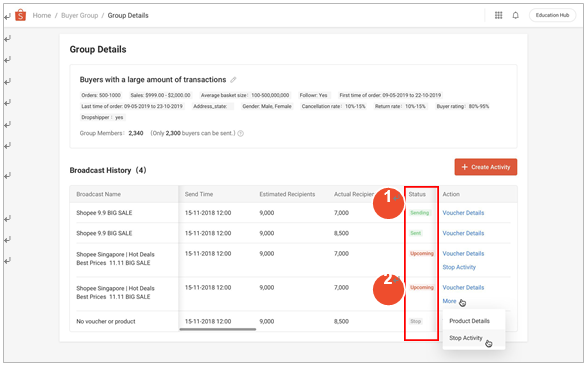Click the Shopee logo icon

point(20,15)
